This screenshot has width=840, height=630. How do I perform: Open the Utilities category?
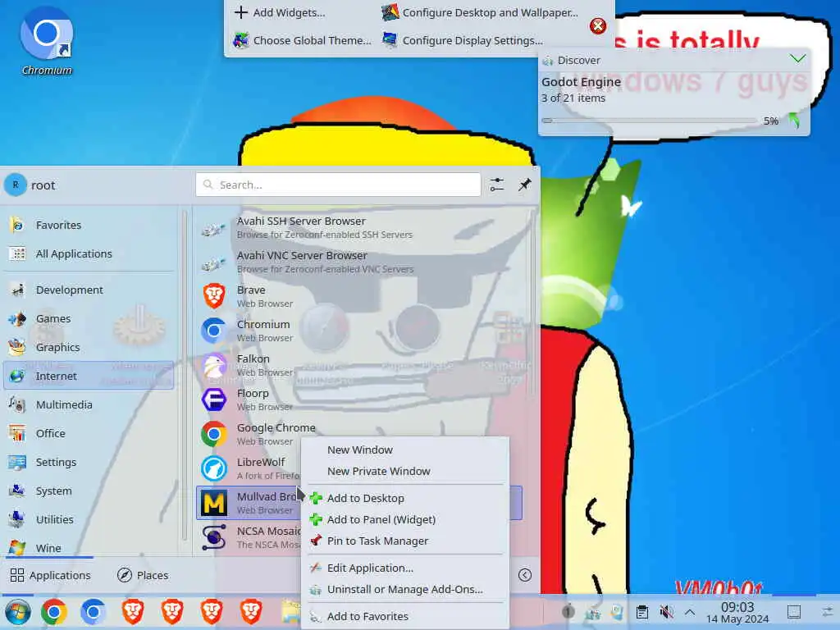(x=89, y=519)
